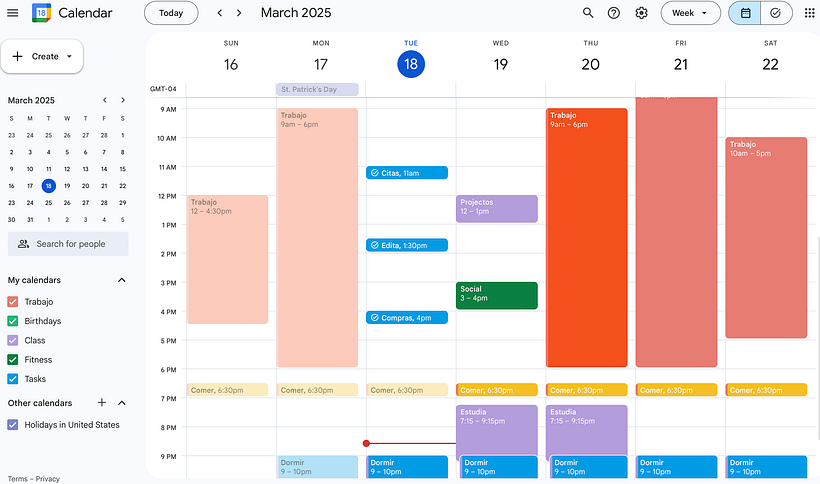
Task: Collapse Other calendars section
Action: click(x=122, y=402)
